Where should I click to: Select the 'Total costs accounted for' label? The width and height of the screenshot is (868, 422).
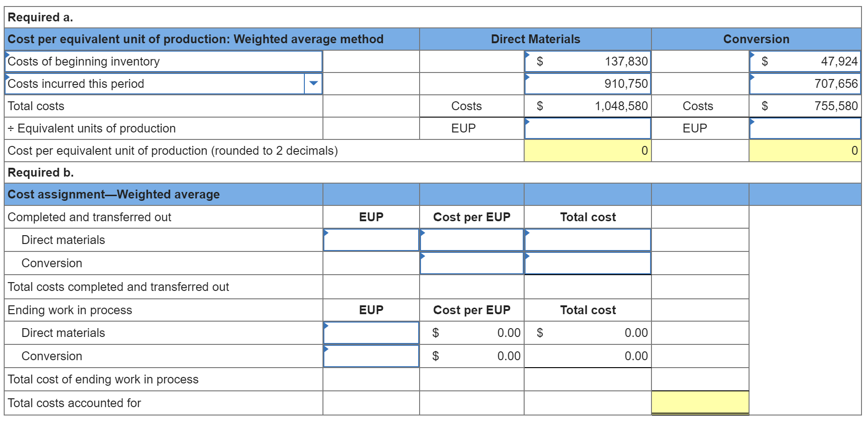74,403
